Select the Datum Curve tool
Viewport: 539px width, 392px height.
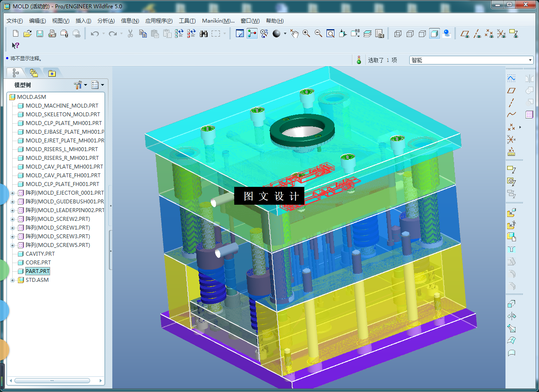click(x=512, y=115)
